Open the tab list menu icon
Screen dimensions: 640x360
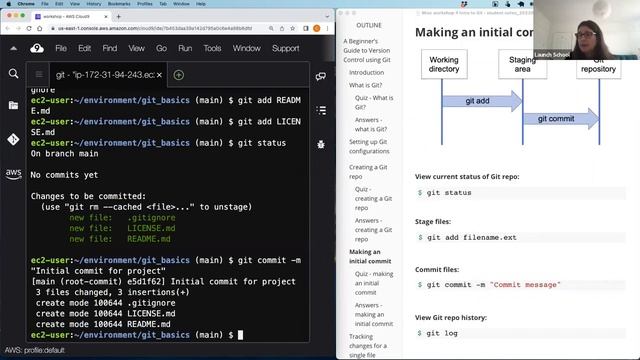pos(39,74)
